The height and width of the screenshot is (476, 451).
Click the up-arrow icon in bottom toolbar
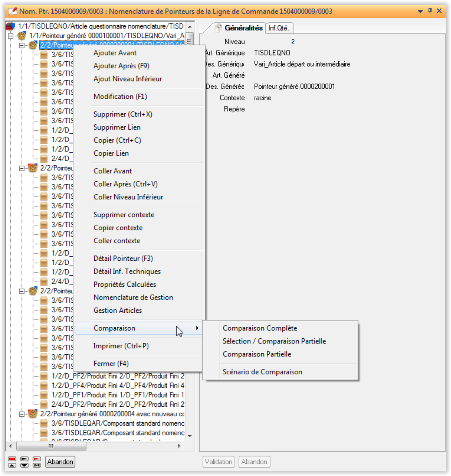[x=12, y=465]
